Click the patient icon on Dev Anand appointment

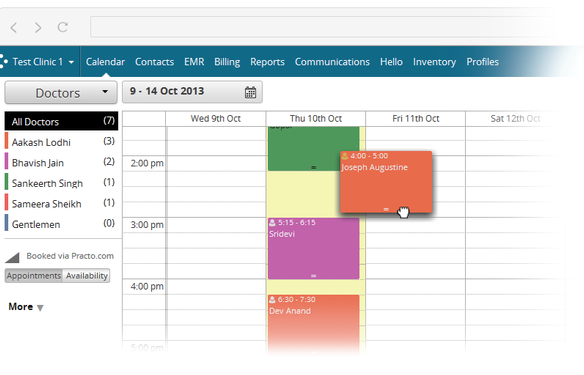coord(273,299)
